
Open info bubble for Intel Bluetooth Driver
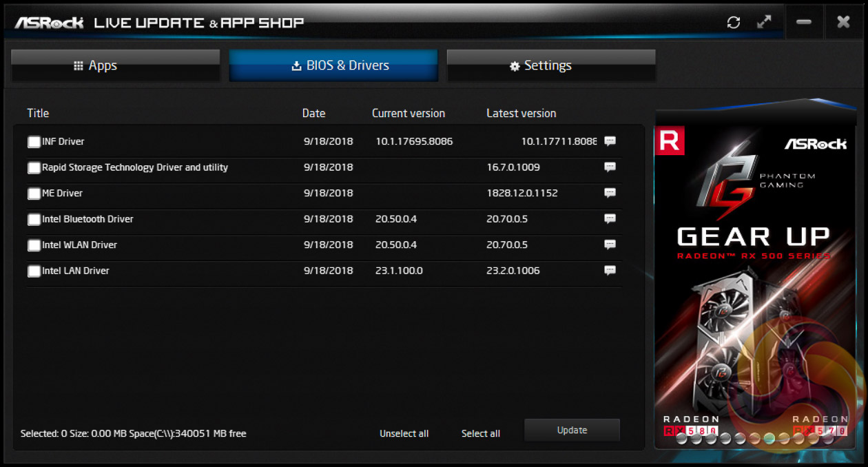point(610,219)
